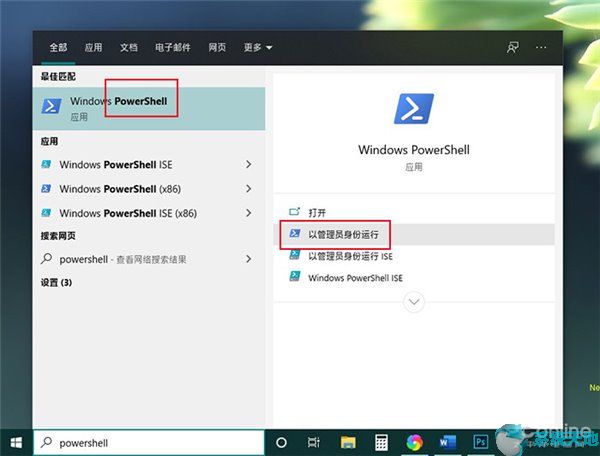This screenshot has width=600, height=456.
Task: Expand arrow for powershell web search
Action: (249, 259)
